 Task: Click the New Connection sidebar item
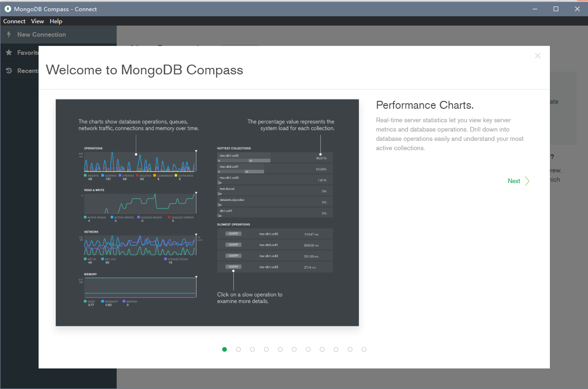click(58, 35)
